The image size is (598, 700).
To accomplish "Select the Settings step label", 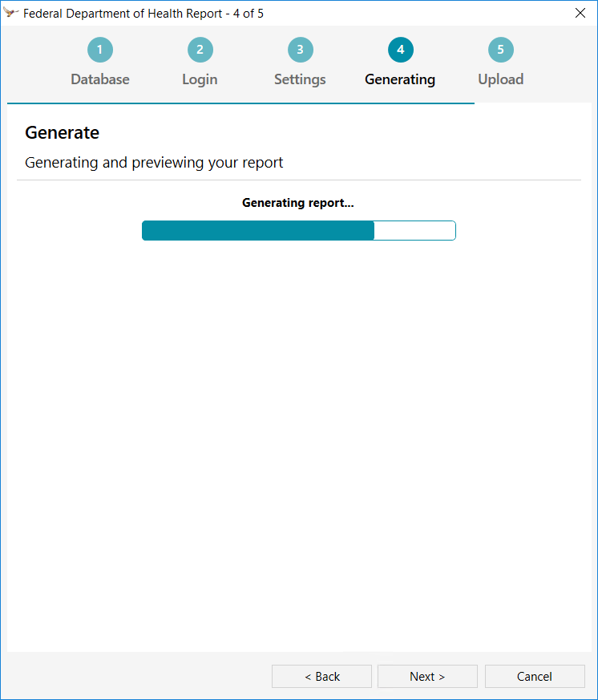I will [x=300, y=79].
